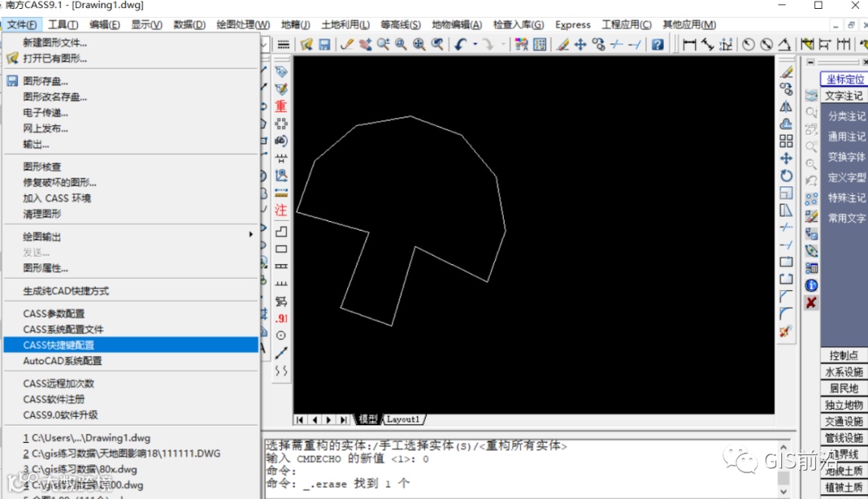Click the last layout tab navigation arrow
Image resolution: width=868 pixels, height=499 pixels.
pyautogui.click(x=343, y=420)
